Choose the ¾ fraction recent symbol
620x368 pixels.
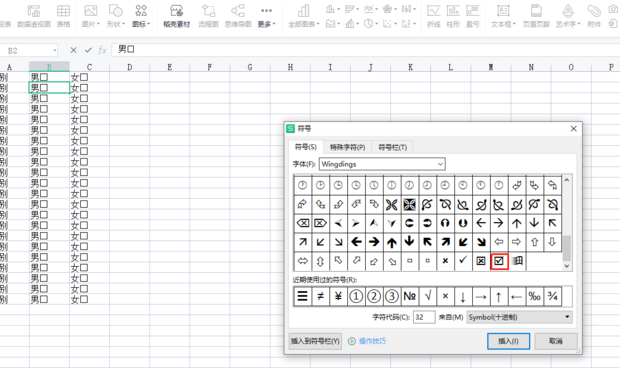pos(552,296)
